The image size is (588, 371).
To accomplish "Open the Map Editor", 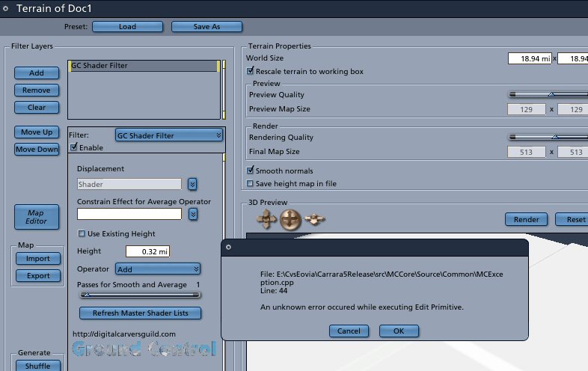I will (x=37, y=217).
